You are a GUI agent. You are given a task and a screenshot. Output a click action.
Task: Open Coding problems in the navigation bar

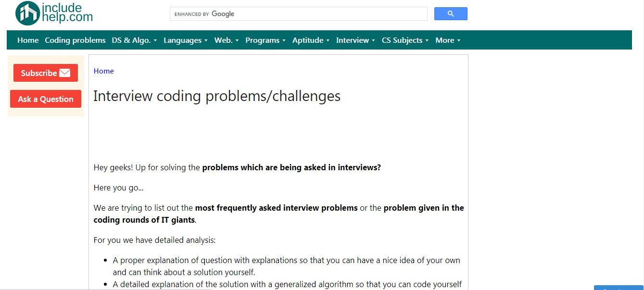point(75,40)
